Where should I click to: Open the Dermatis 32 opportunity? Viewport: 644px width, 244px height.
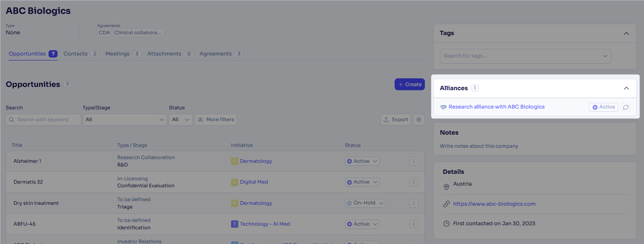(x=28, y=182)
